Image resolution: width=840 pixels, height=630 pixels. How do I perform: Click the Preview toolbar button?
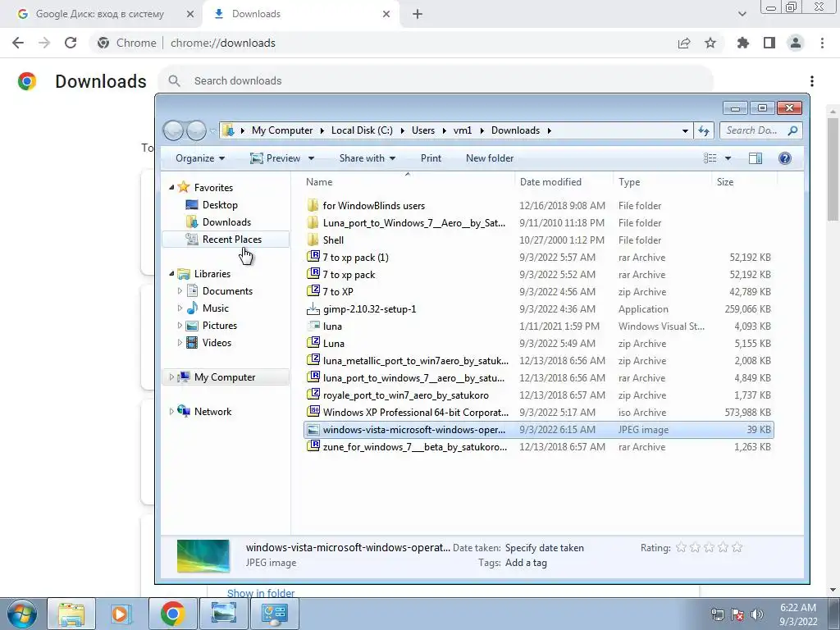click(x=276, y=158)
